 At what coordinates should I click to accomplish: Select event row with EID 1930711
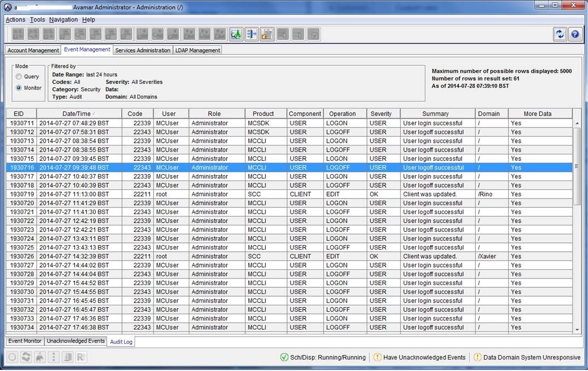coord(289,123)
